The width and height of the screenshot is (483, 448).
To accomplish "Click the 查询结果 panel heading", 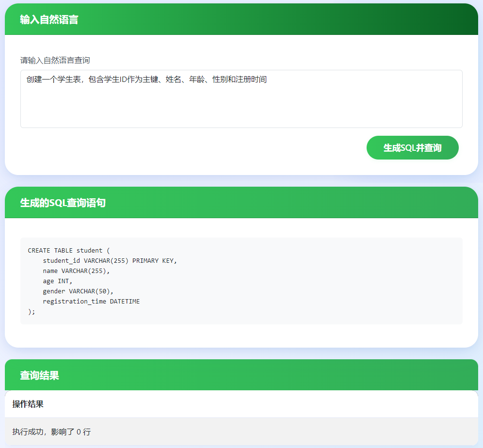I will pyautogui.click(x=39, y=375).
